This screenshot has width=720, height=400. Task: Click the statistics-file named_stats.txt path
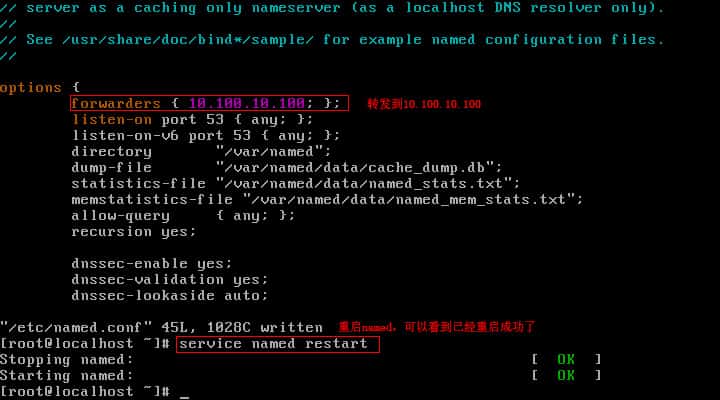[368, 184]
